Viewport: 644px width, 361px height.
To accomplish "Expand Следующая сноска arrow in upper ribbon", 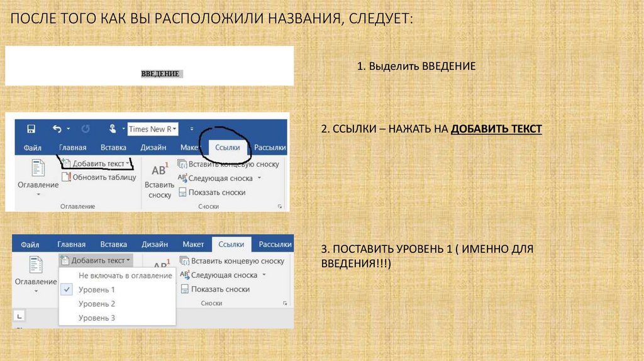I will [x=259, y=178].
